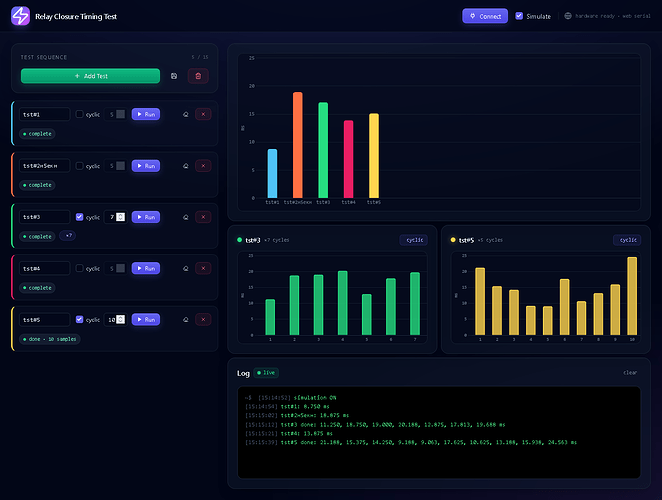Screen dimensions: 662x500
Task: Delete all tests with the trash icon
Action: tap(198, 76)
